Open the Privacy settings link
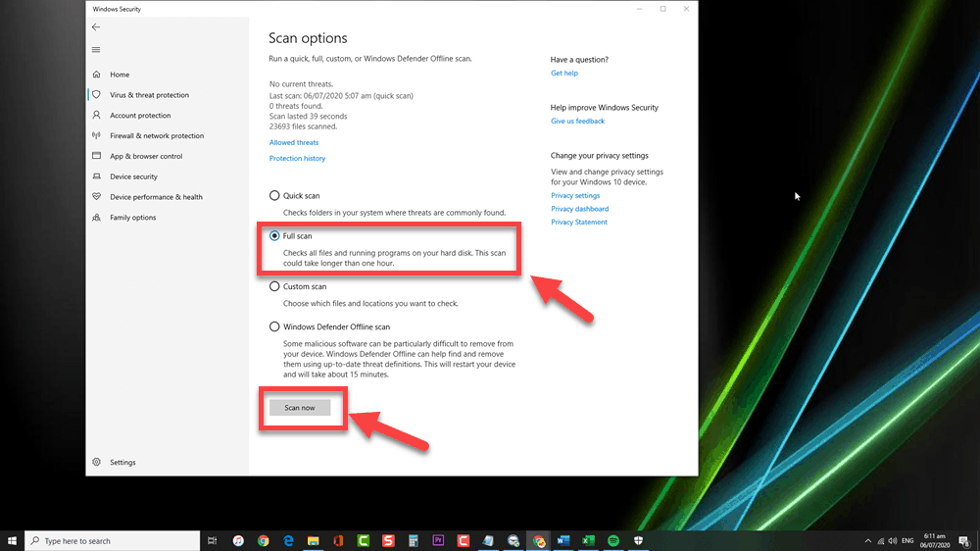 [x=575, y=196]
